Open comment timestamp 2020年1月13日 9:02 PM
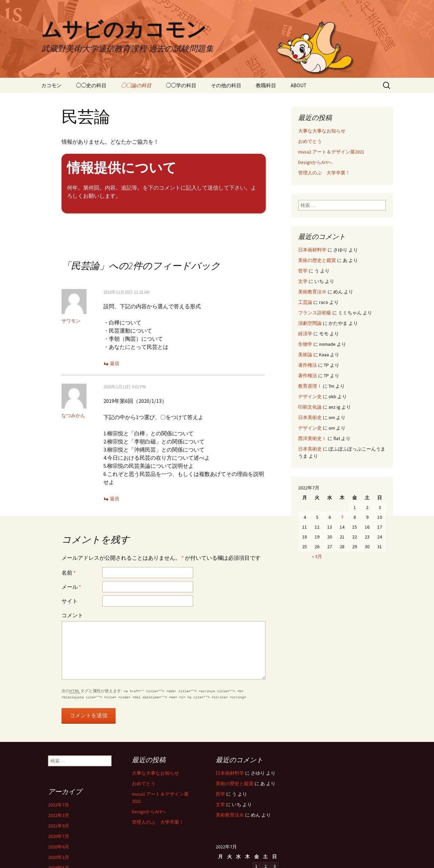Image resolution: width=434 pixels, height=868 pixels. [124, 387]
